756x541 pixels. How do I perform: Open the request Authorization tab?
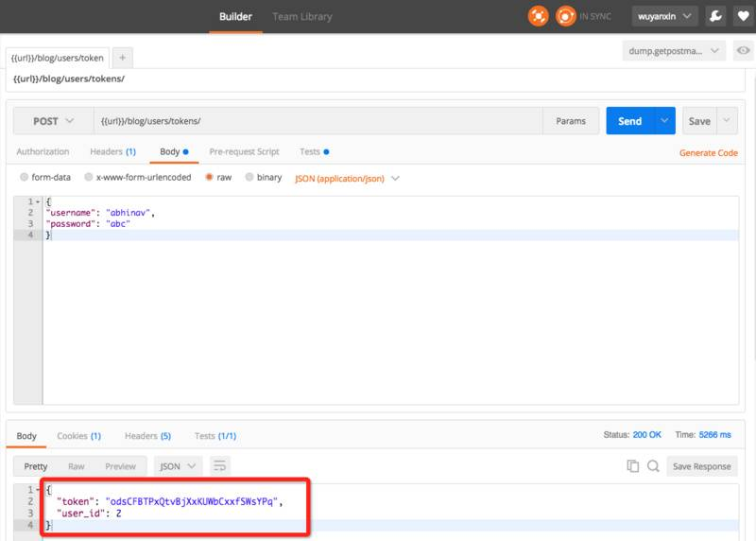(x=43, y=151)
